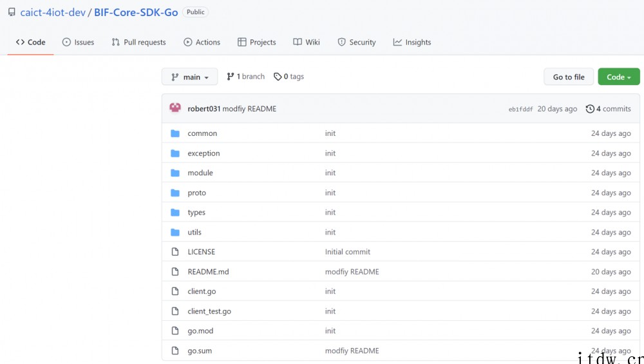Open the 4 commits history link

click(609, 109)
